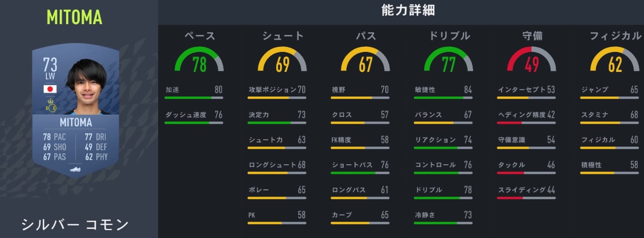Screen dimensions: 644x238
Task: Click the パス gauge showing 67
Action: coord(366,61)
